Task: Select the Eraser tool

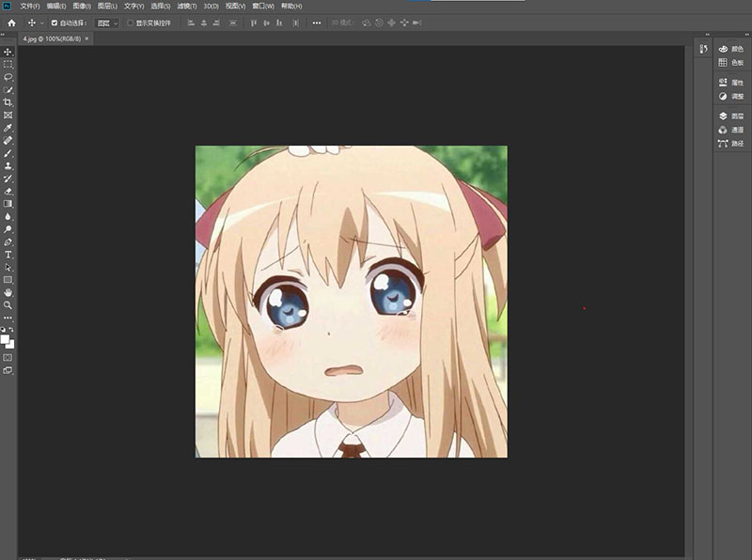Action: (x=8, y=191)
